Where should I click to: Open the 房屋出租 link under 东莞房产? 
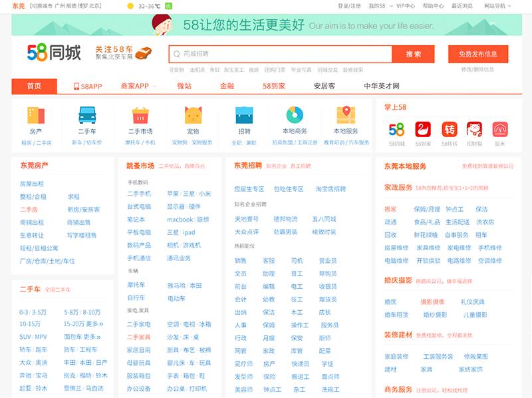32,184
